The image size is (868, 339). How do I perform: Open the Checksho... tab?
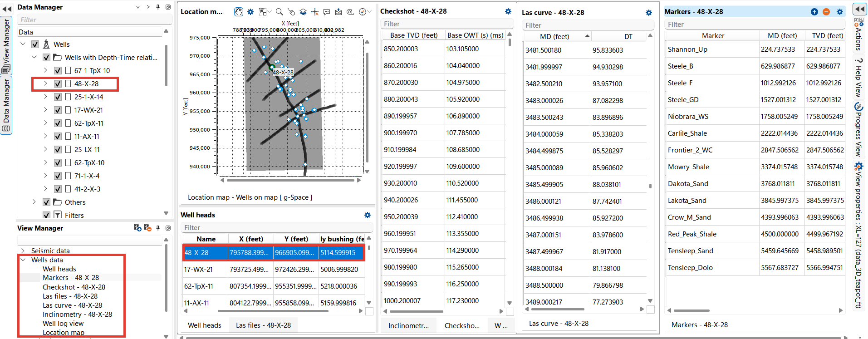(x=462, y=325)
